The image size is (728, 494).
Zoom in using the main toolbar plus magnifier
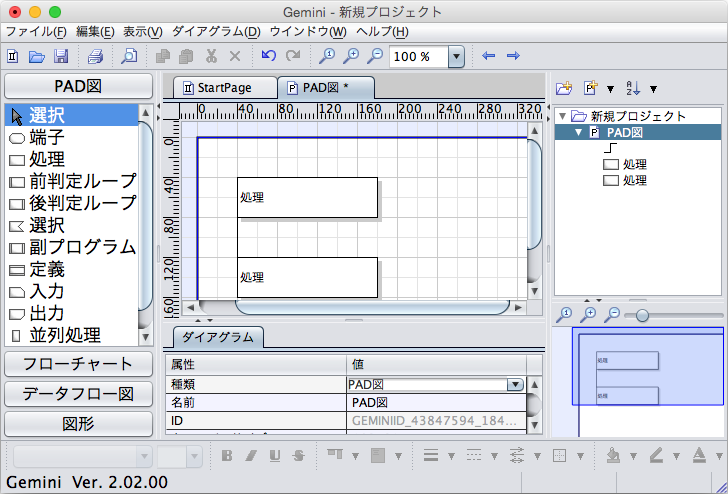tap(351, 56)
